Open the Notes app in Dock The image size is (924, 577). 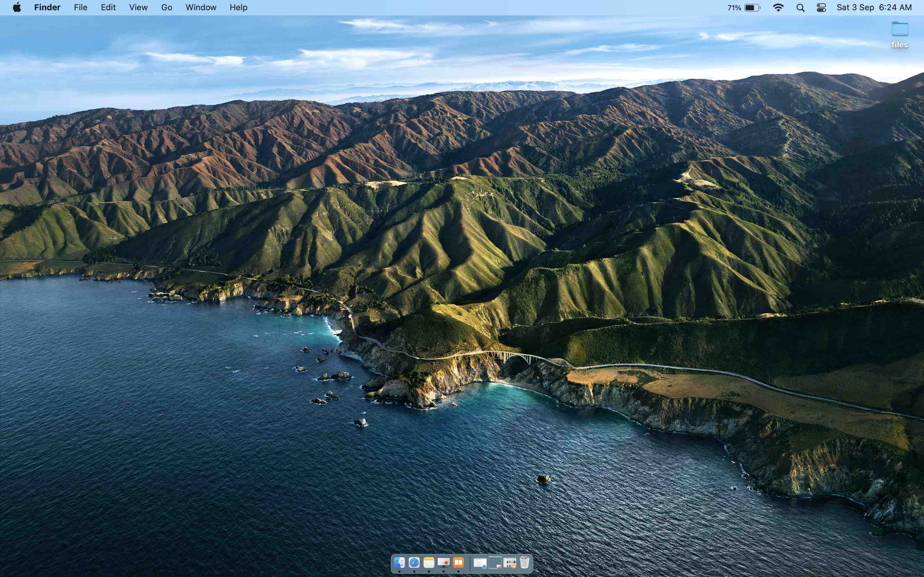point(429,563)
